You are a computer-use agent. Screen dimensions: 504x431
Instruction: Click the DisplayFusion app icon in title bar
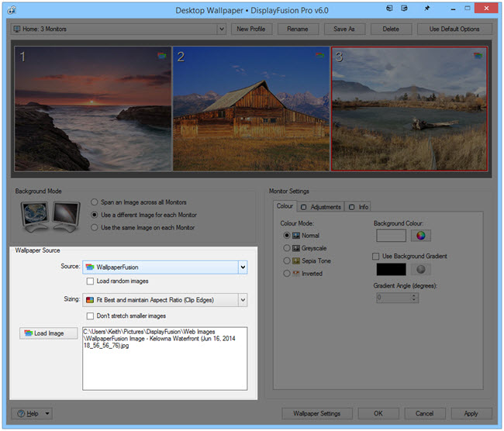(12, 10)
